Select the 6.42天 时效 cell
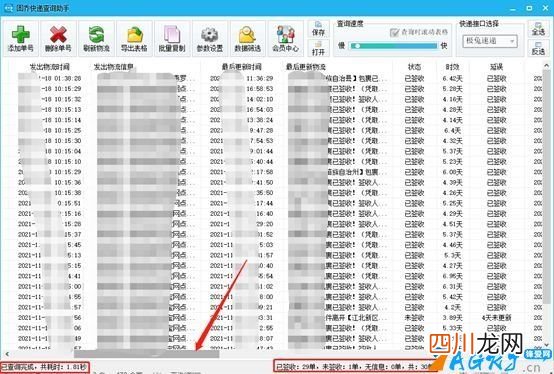Screen dimensions: 554x374 point(453,78)
